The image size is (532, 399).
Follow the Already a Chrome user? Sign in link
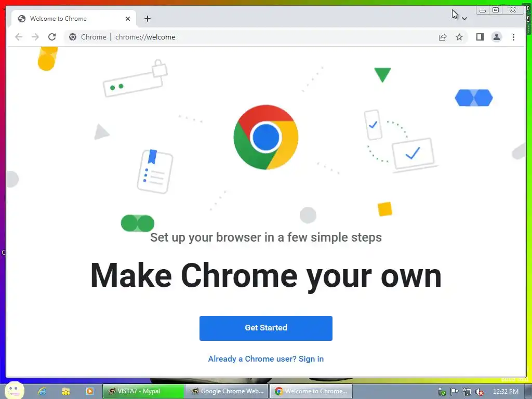pyautogui.click(x=265, y=359)
